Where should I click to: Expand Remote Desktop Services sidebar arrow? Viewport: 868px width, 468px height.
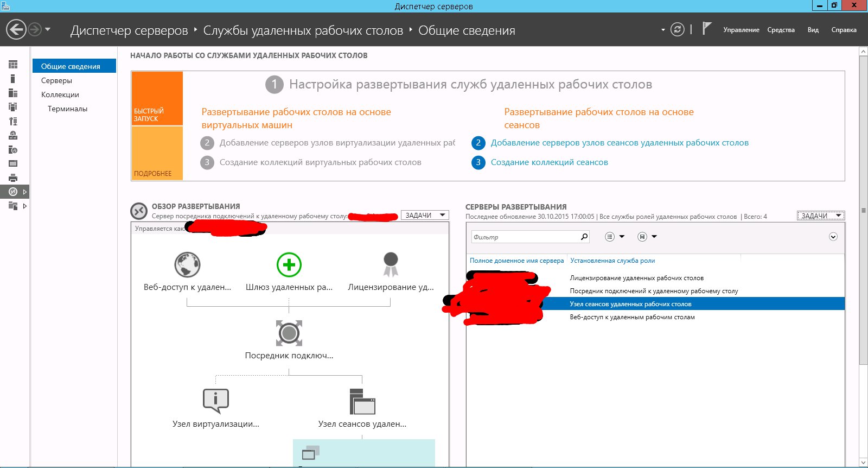[x=25, y=192]
